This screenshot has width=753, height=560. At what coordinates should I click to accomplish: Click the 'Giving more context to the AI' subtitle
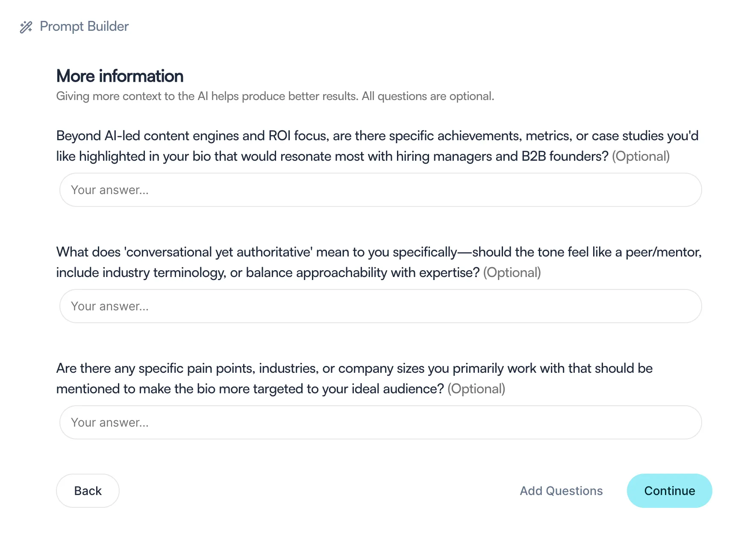click(275, 96)
